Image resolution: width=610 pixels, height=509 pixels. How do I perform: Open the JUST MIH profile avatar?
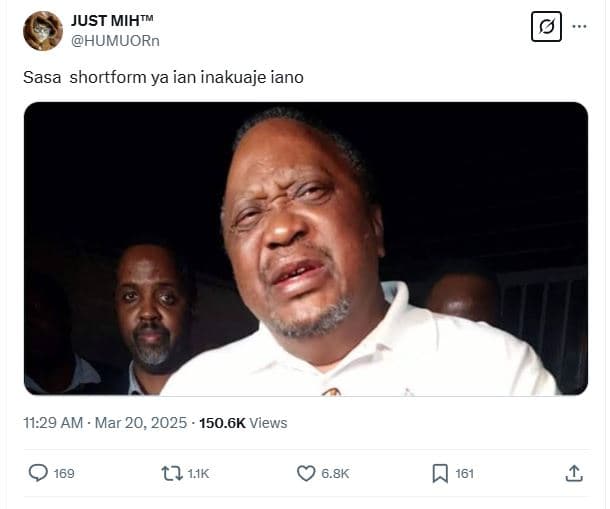pos(43,31)
